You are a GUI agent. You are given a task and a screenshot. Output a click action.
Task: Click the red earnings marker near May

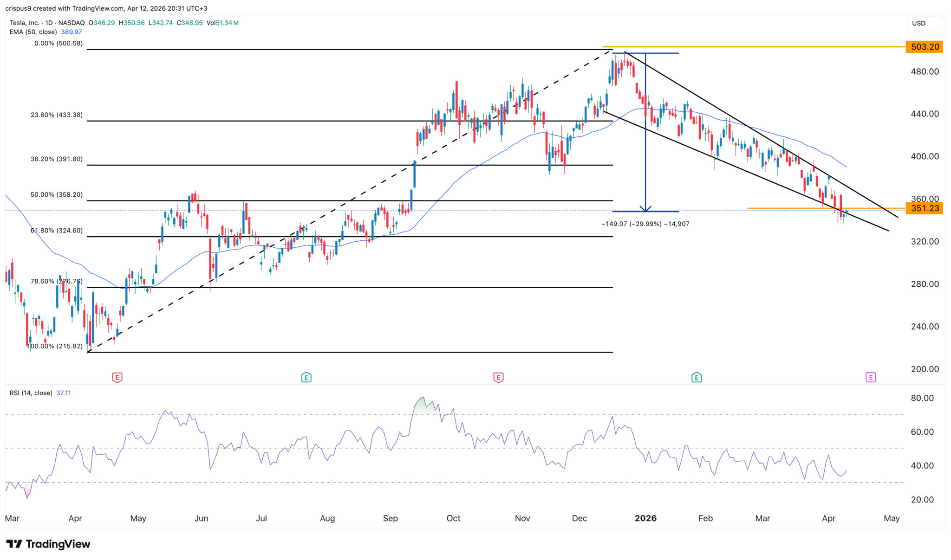point(117,378)
